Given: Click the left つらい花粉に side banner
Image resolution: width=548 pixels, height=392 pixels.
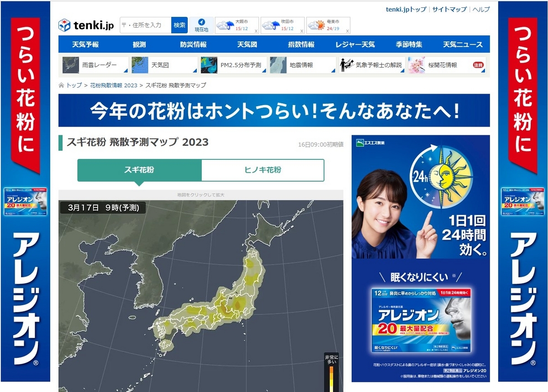Looking at the screenshot, I should [25, 191].
